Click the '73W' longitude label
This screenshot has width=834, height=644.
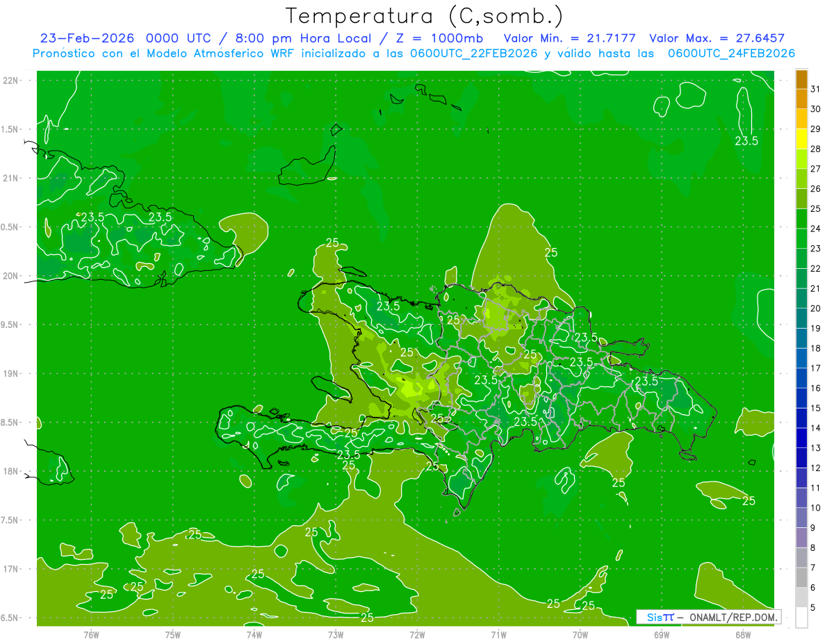[336, 634]
